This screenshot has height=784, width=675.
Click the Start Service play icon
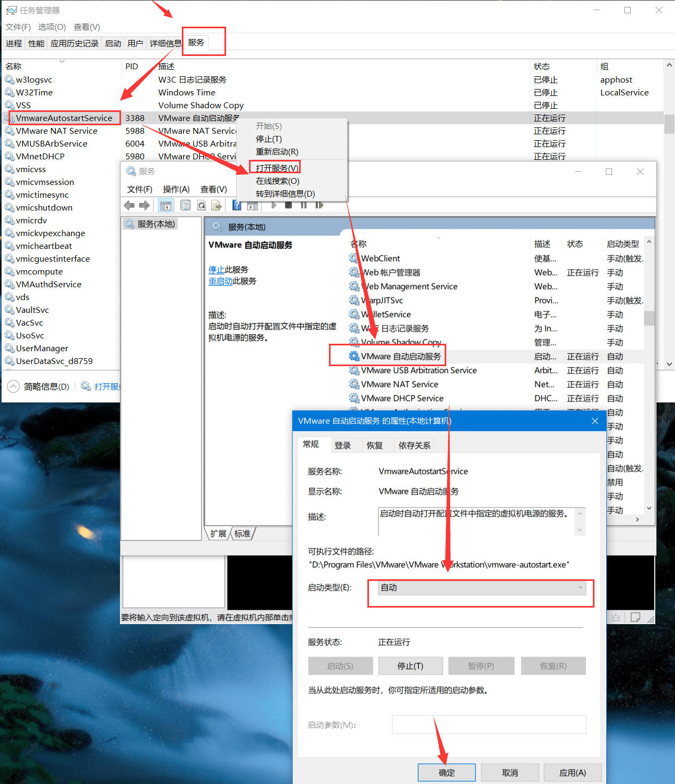coord(274,205)
